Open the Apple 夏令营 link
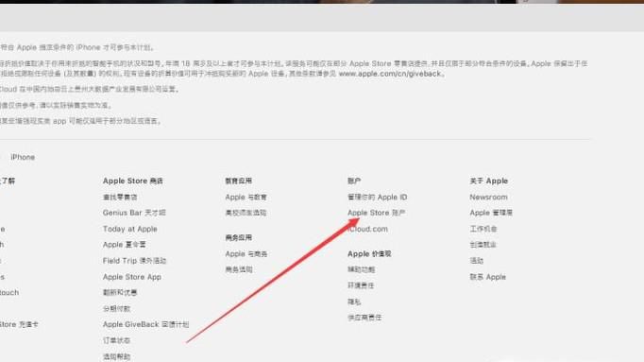 (124, 245)
